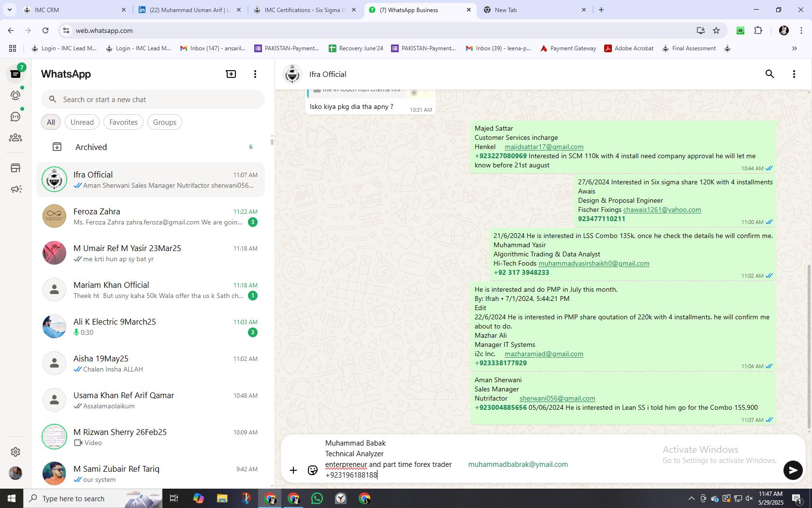Reload the page
The width and height of the screenshot is (812, 508).
(45, 30)
